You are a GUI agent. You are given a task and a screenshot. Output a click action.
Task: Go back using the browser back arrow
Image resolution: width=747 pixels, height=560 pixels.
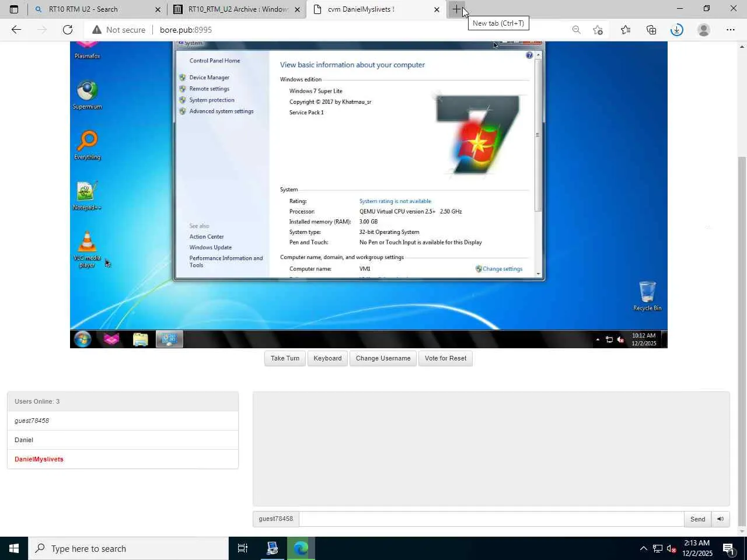(x=16, y=30)
